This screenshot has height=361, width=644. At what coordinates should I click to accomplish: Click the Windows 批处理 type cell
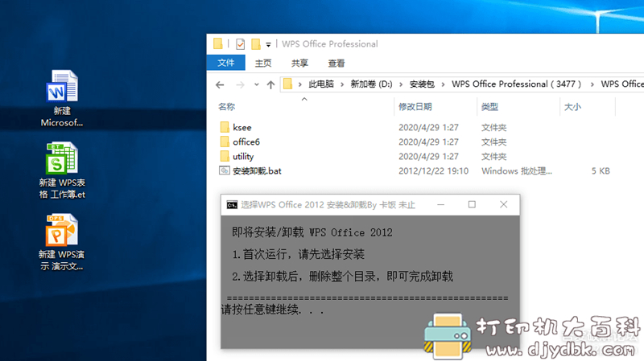pyautogui.click(x=517, y=171)
